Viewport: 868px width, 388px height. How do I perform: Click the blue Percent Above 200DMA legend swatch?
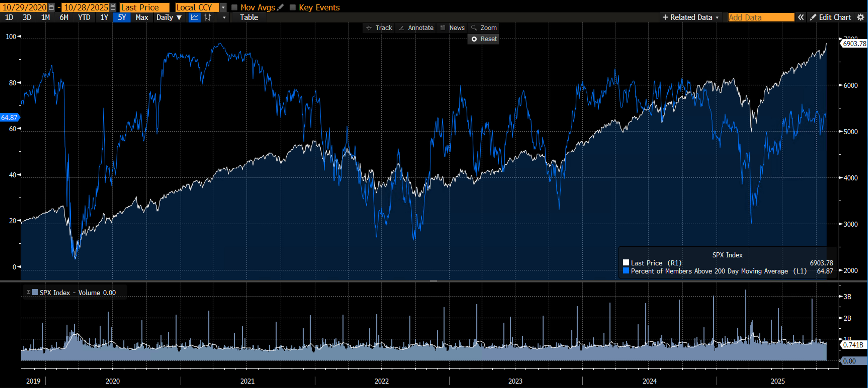click(x=626, y=271)
